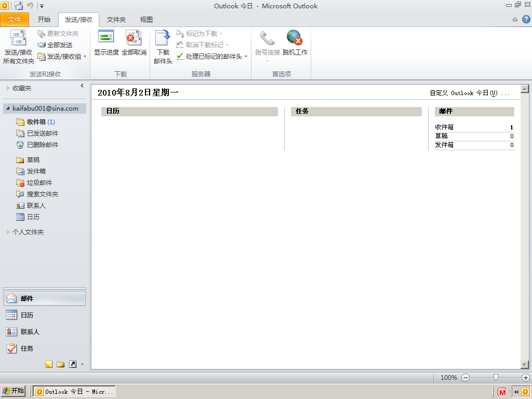Image resolution: width=532 pixels, height=399 pixels.
Task: Click Outbox link in Mail summary (发件箱)
Action: tap(444, 145)
